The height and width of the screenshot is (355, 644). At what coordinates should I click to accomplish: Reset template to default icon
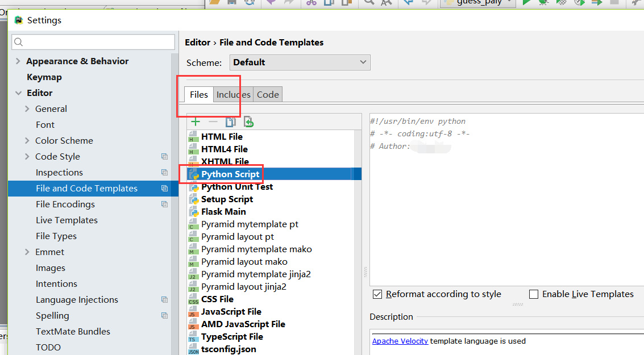point(248,122)
